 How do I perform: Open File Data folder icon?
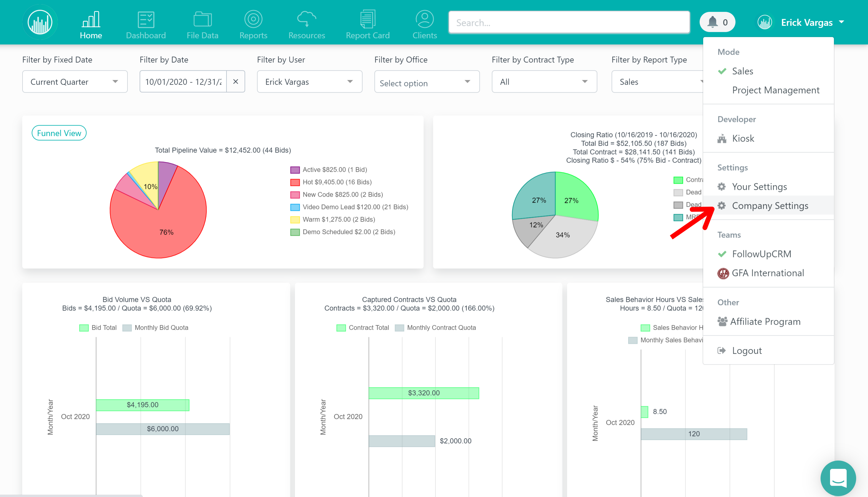(202, 20)
